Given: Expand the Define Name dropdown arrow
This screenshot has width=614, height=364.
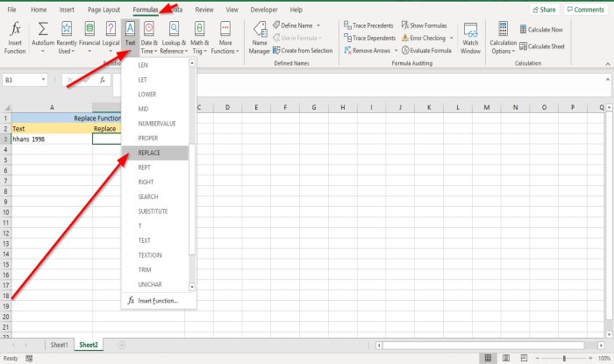Looking at the screenshot, I should (318, 25).
